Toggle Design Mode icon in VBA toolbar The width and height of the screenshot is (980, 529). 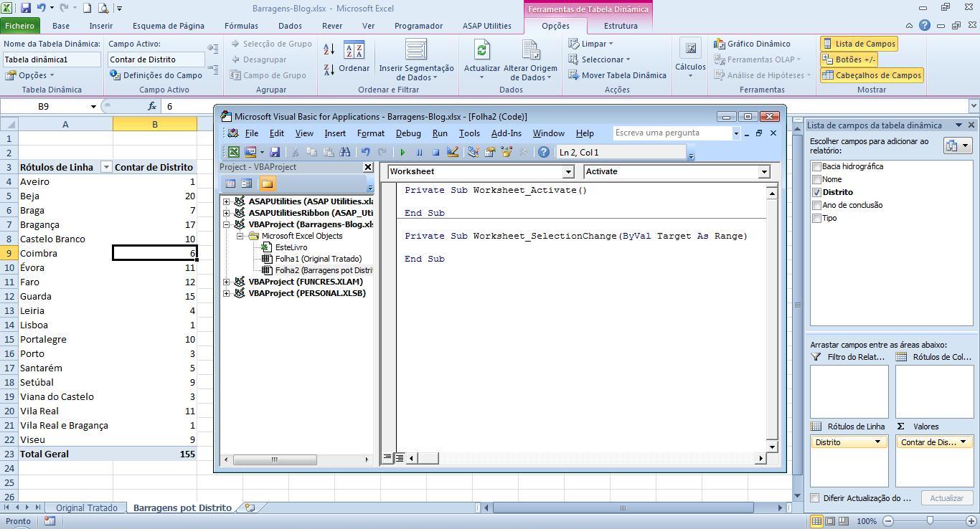coord(453,152)
